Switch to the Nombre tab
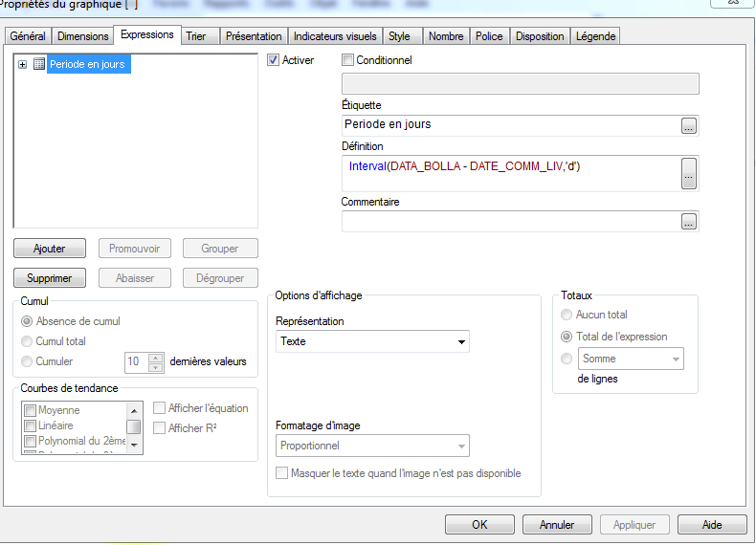This screenshot has width=756, height=545. (x=446, y=36)
